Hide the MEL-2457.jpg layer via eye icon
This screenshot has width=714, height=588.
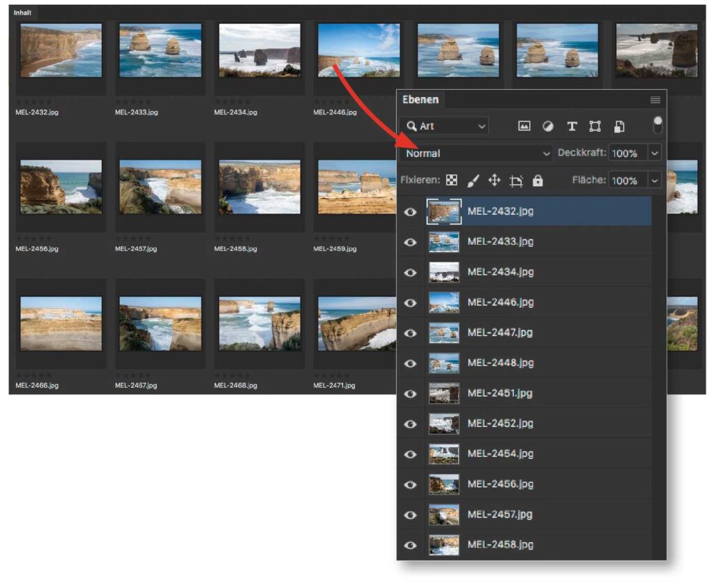click(x=411, y=515)
